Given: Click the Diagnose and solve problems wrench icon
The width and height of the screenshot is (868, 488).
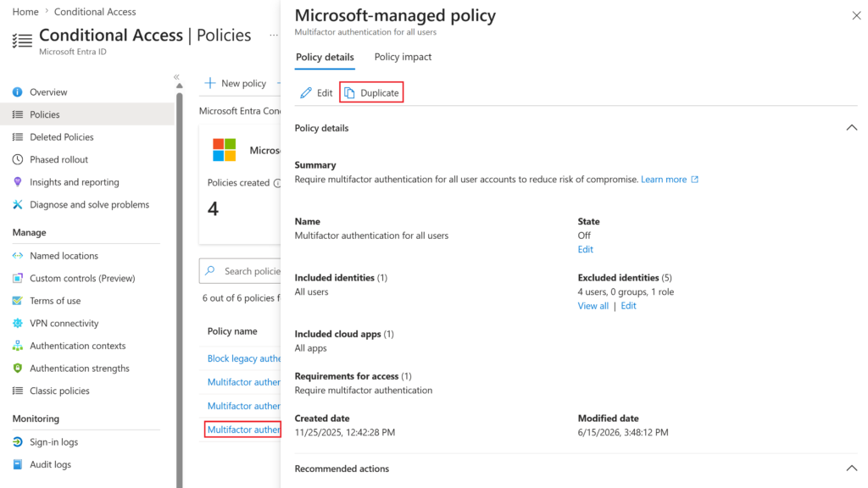Looking at the screenshot, I should click(18, 204).
